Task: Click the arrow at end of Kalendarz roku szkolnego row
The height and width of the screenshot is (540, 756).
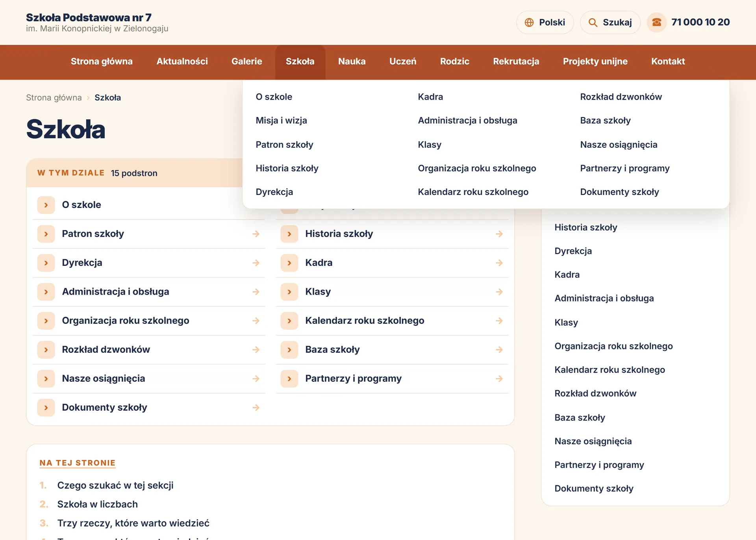Action: pyautogui.click(x=499, y=321)
